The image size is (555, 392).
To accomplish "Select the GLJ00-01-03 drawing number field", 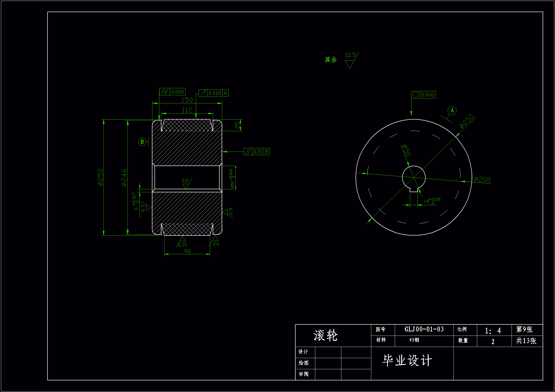I will coord(424,329).
